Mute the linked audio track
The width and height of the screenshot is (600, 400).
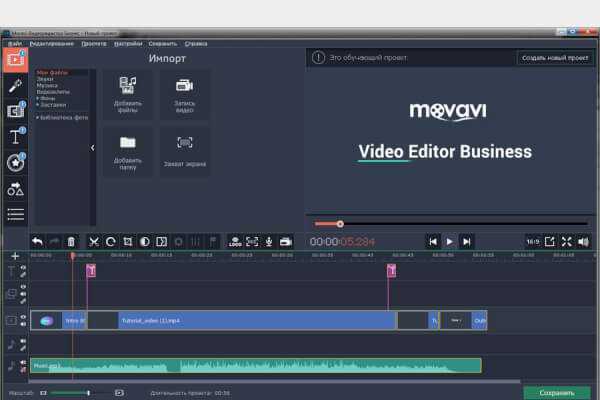[x=23, y=341]
